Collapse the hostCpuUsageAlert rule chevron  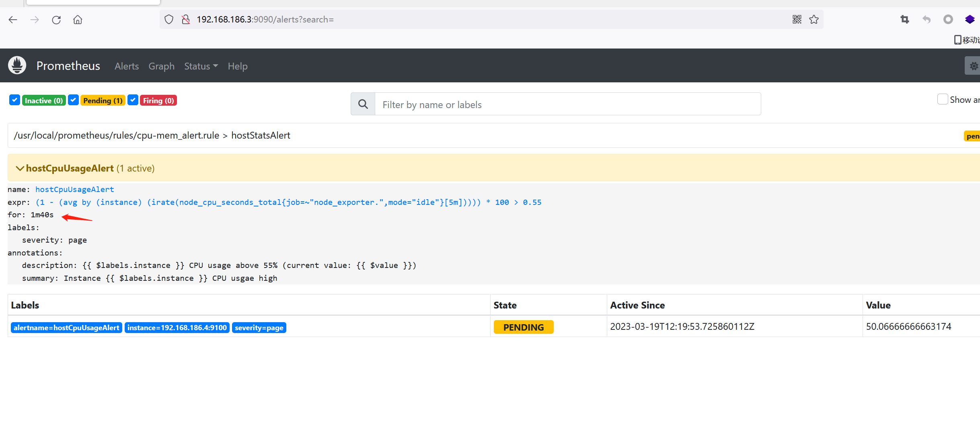[20, 168]
